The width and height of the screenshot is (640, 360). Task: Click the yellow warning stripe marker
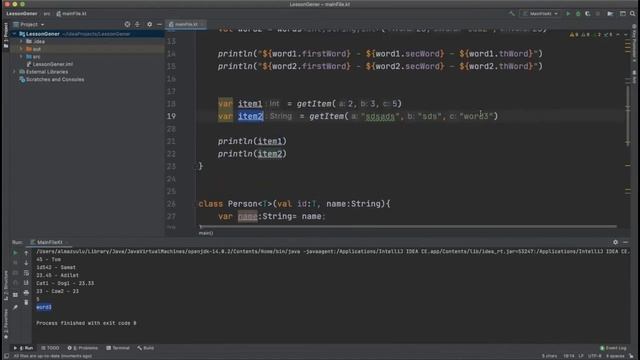tap(628, 165)
